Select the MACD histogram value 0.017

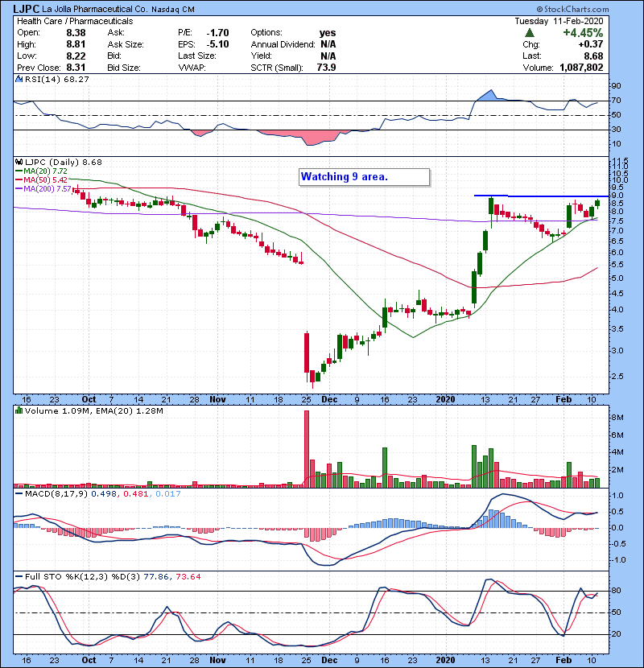pos(168,494)
